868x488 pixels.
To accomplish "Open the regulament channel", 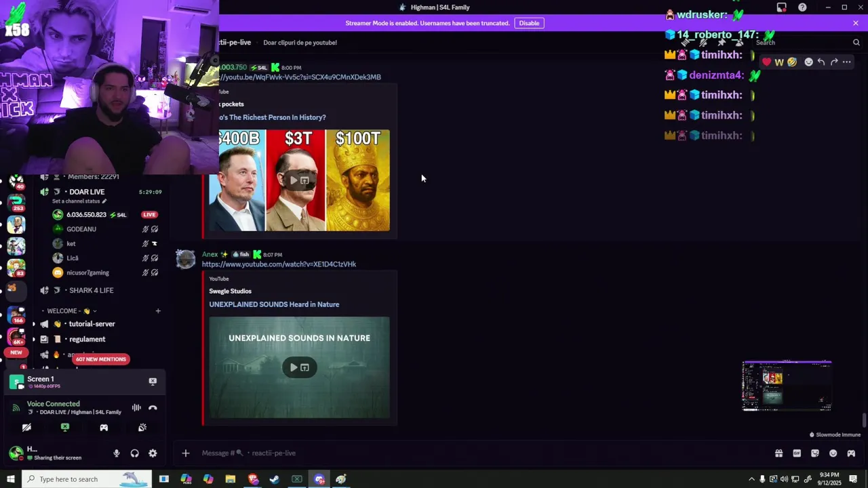I will 87,339.
